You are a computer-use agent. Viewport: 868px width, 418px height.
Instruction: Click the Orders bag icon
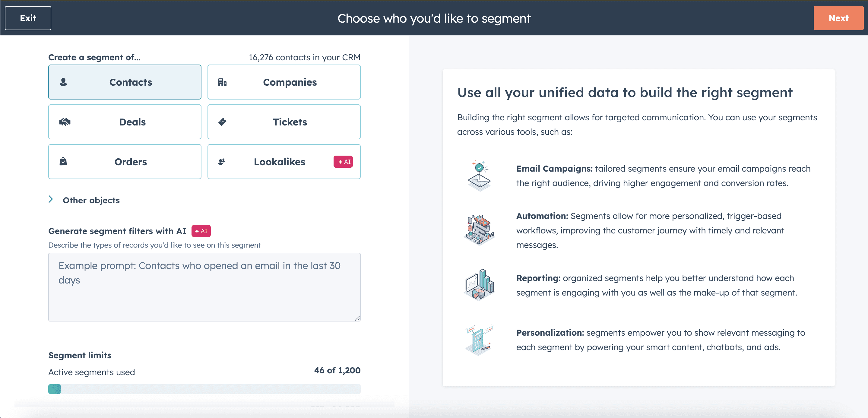[63, 161]
